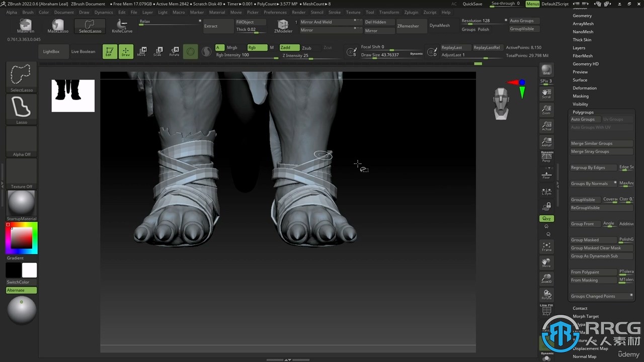Click the StartupMaterial sphere
Screen dimensions: 644x362
pyautogui.click(x=22, y=204)
